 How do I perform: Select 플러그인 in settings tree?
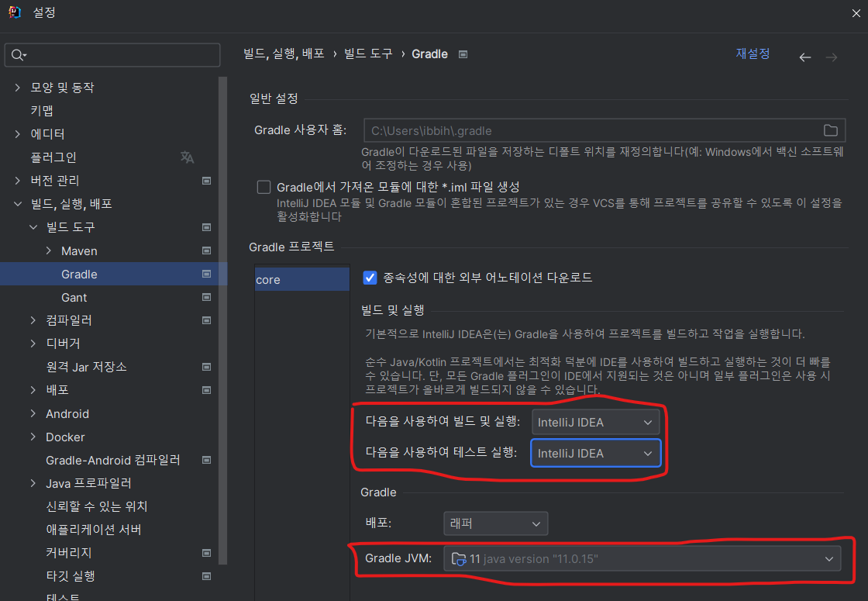point(53,157)
